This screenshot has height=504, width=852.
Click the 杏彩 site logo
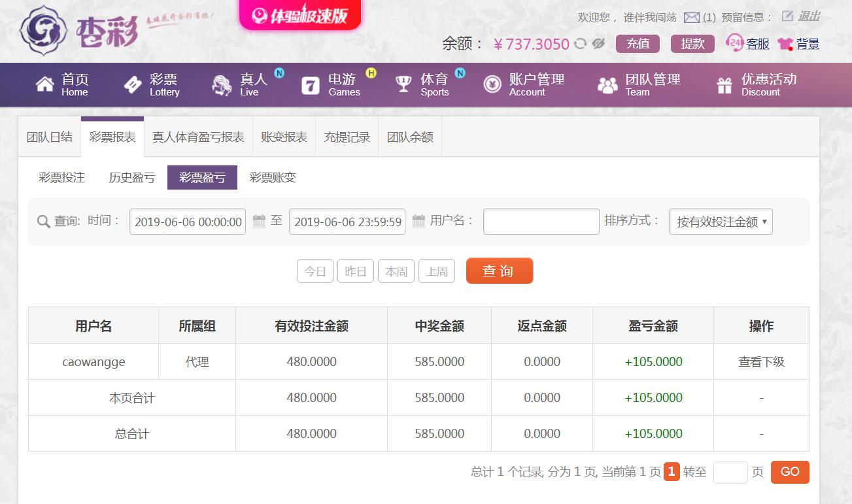pos(79,30)
